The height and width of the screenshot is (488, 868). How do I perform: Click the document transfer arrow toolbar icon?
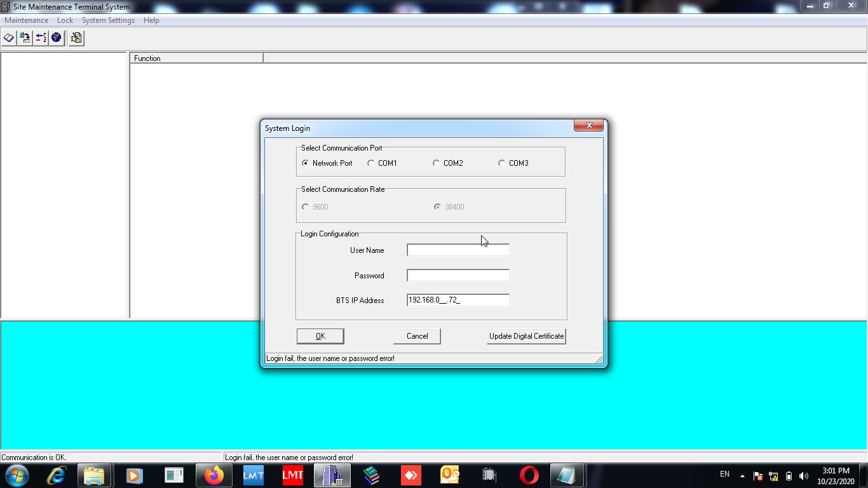coord(25,38)
